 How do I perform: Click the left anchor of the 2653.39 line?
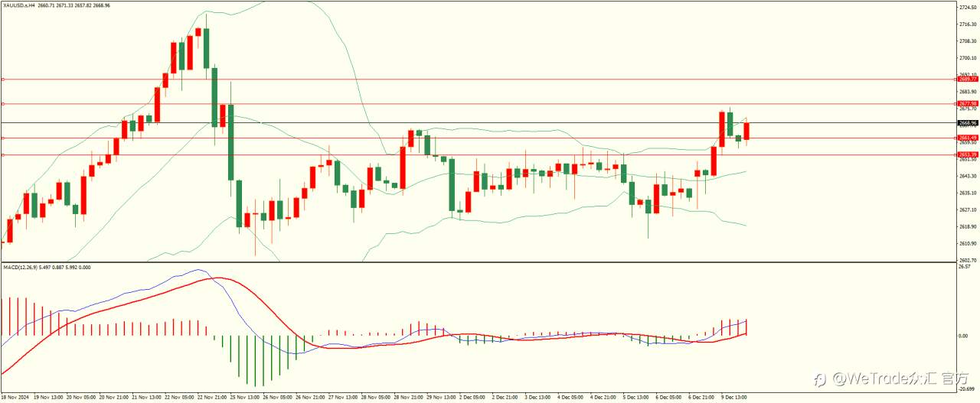point(3,154)
